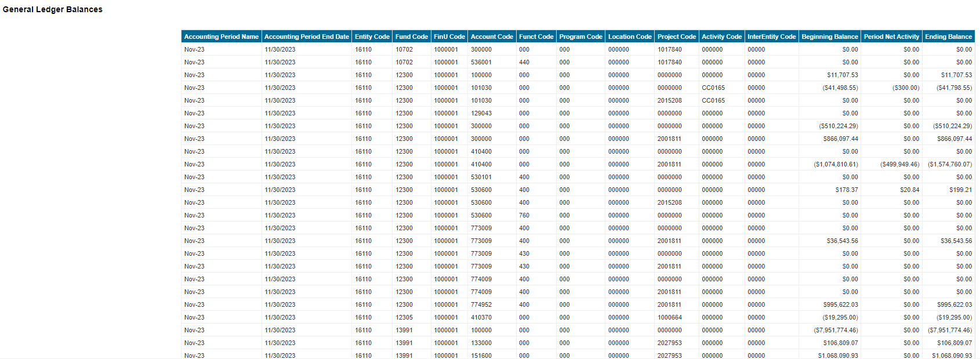The height and width of the screenshot is (359, 980).
Task: Select the 12305 fund code cell
Action: point(404,317)
